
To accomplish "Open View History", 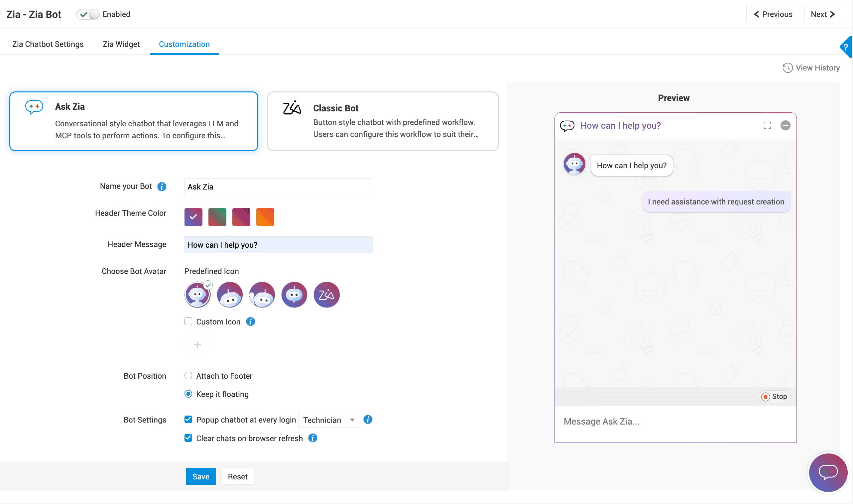I will pyautogui.click(x=811, y=68).
